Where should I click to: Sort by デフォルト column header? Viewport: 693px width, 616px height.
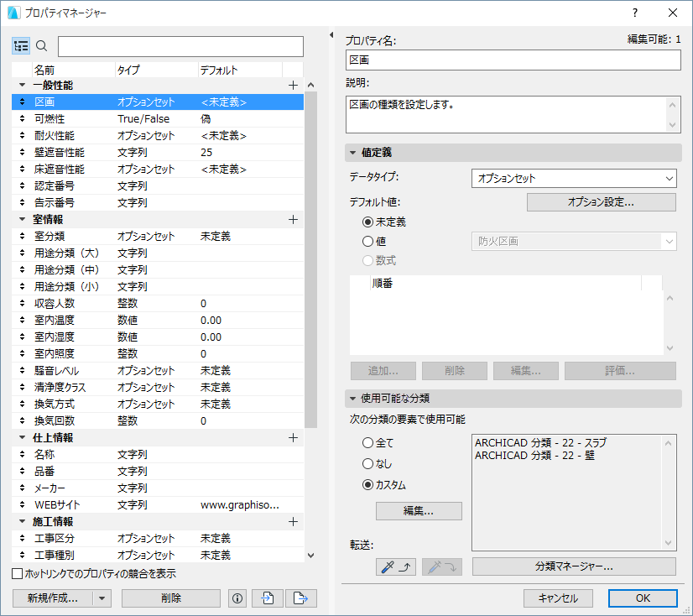[240, 70]
